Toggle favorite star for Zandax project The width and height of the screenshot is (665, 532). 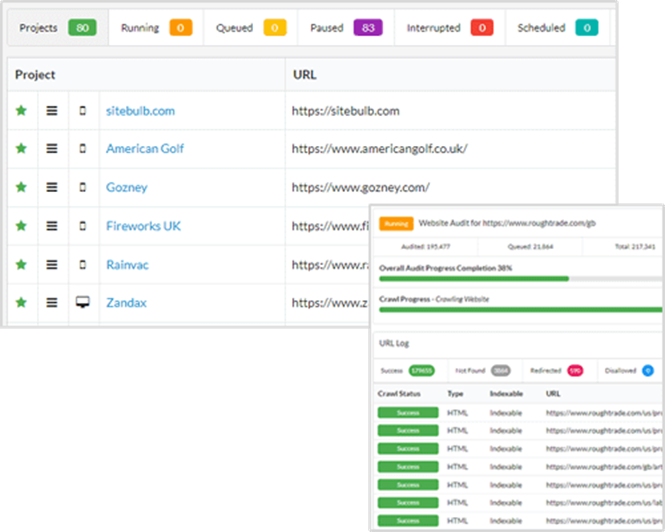point(21,302)
